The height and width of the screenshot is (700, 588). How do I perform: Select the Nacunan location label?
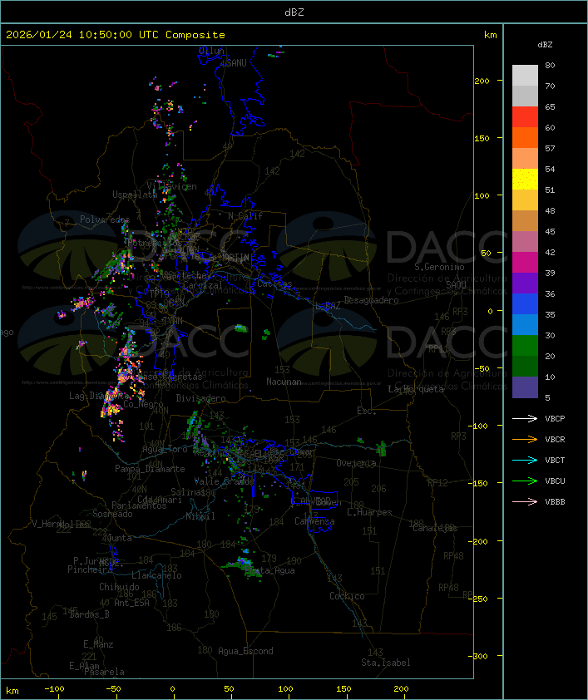click(x=284, y=382)
